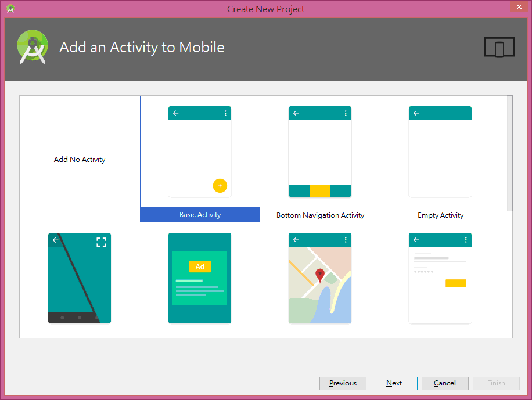Select the Add No Activity option
Viewport: 532px width, 400px height.
click(x=80, y=159)
